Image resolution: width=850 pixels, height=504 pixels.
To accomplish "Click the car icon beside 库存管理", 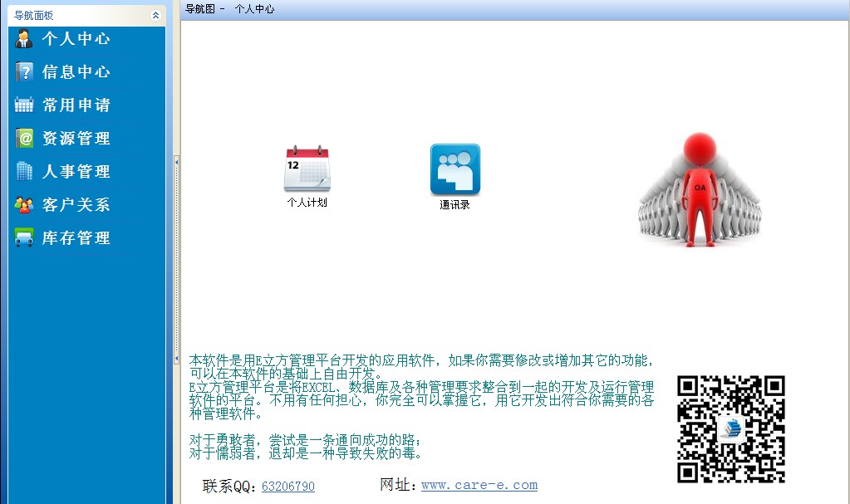I will (24, 238).
